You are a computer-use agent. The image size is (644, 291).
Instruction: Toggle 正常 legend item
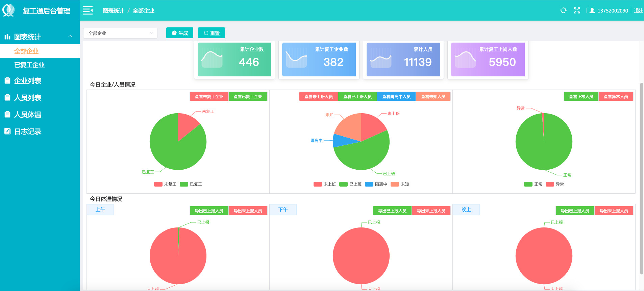[x=533, y=184]
